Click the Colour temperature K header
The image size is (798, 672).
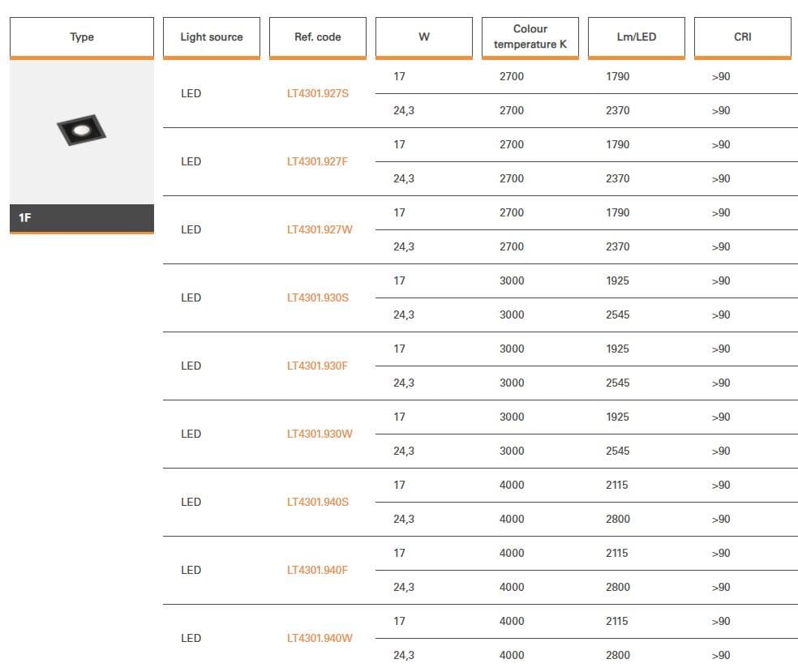530,36
